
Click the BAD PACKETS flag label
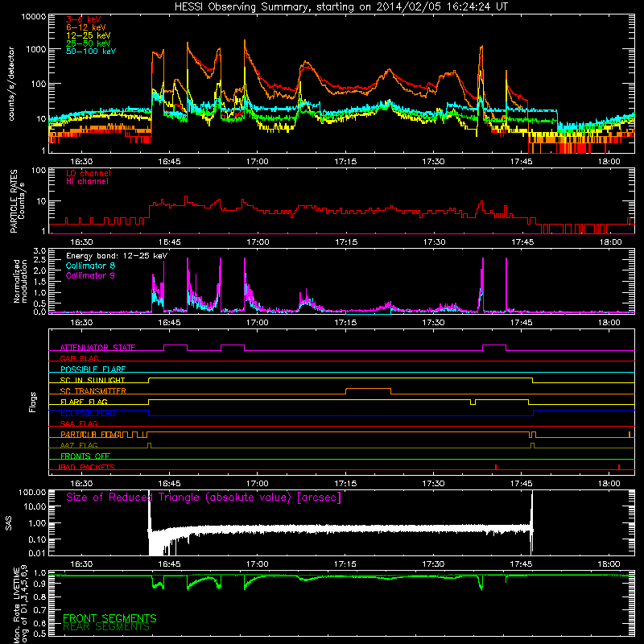tap(86, 467)
